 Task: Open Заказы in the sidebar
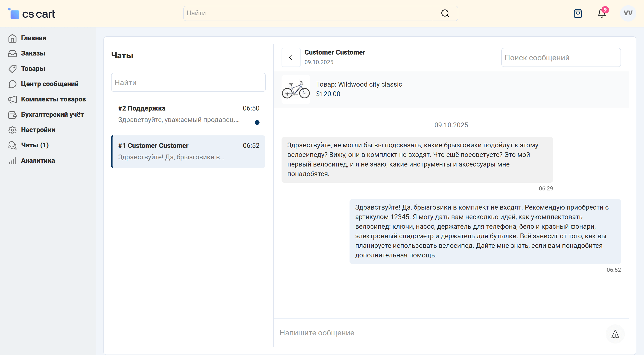tap(33, 53)
